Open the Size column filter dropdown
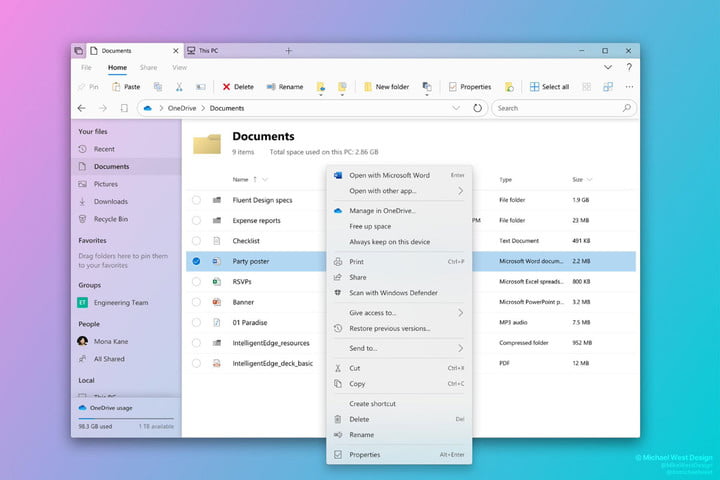The height and width of the screenshot is (480, 720). pos(590,180)
